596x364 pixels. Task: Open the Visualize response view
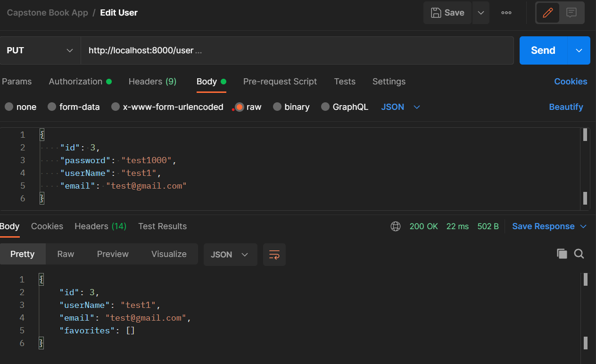pos(169,254)
